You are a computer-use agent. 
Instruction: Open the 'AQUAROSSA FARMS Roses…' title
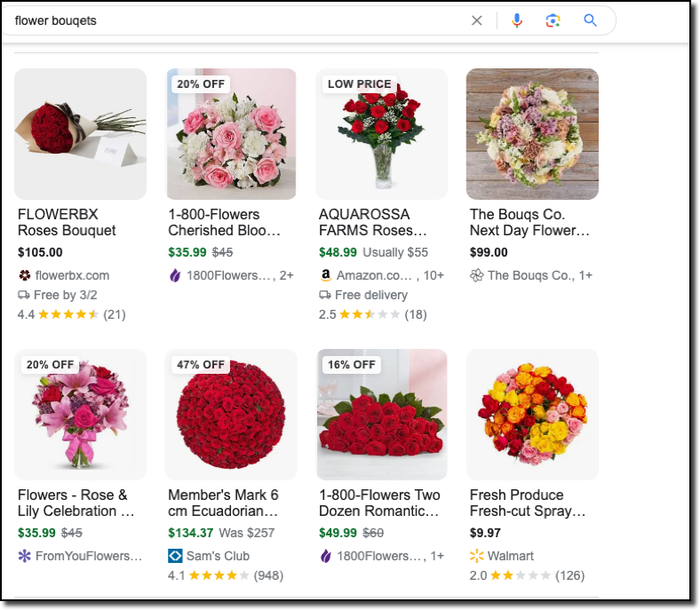coord(373,222)
